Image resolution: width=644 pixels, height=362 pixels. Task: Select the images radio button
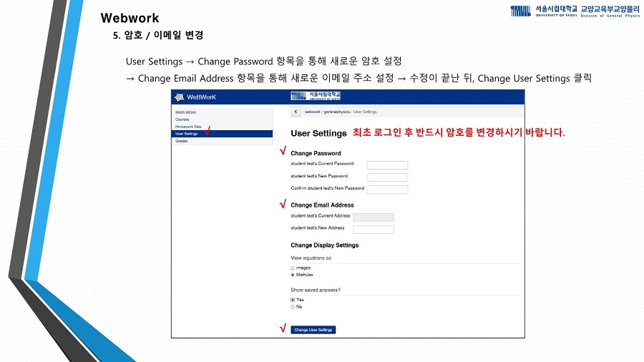point(293,268)
